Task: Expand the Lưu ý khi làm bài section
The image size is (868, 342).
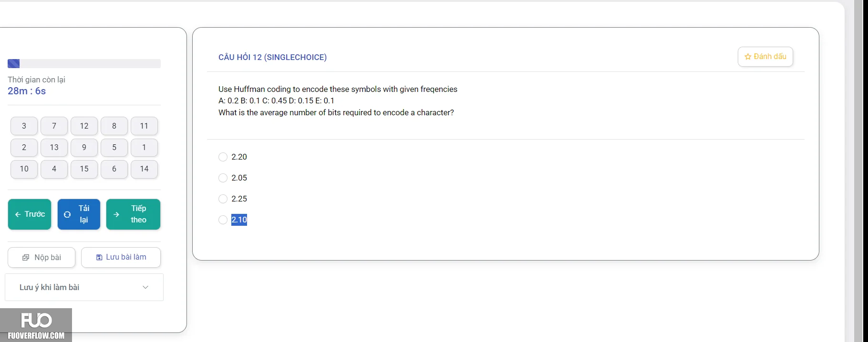Action: pyautogui.click(x=84, y=287)
